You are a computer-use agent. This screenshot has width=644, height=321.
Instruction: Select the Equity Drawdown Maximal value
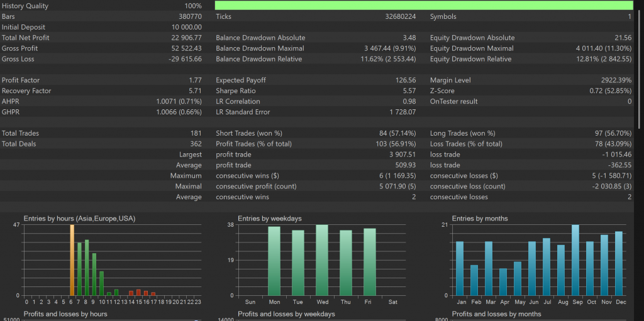(604, 48)
